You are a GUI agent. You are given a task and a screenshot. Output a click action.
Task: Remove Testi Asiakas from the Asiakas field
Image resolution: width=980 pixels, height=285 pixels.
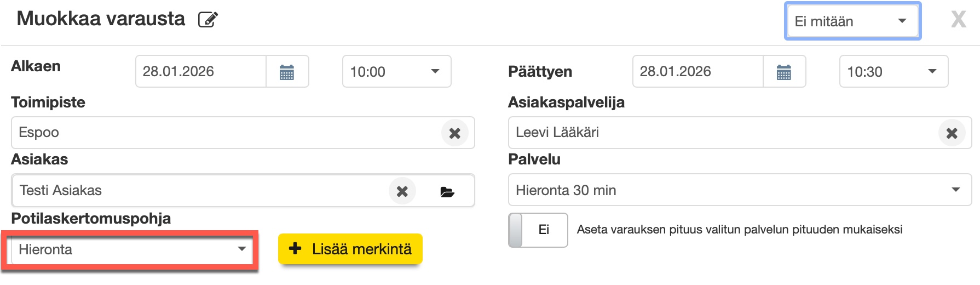point(402,191)
